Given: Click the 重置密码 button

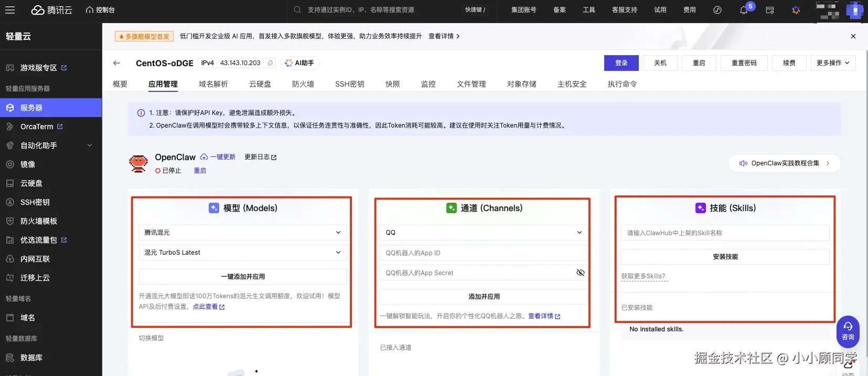Looking at the screenshot, I should point(744,63).
